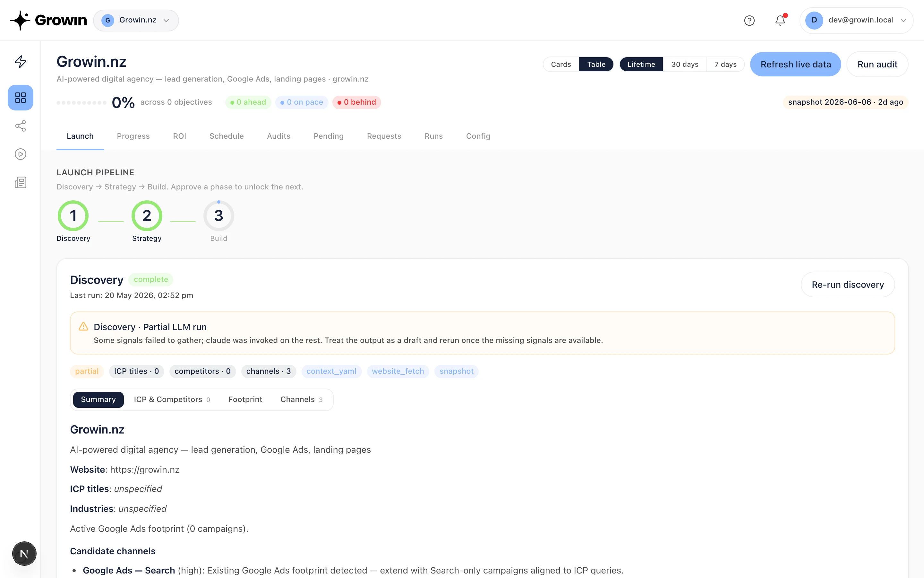The image size is (924, 578).
Task: Click the N badge at bottom left
Action: point(24,553)
